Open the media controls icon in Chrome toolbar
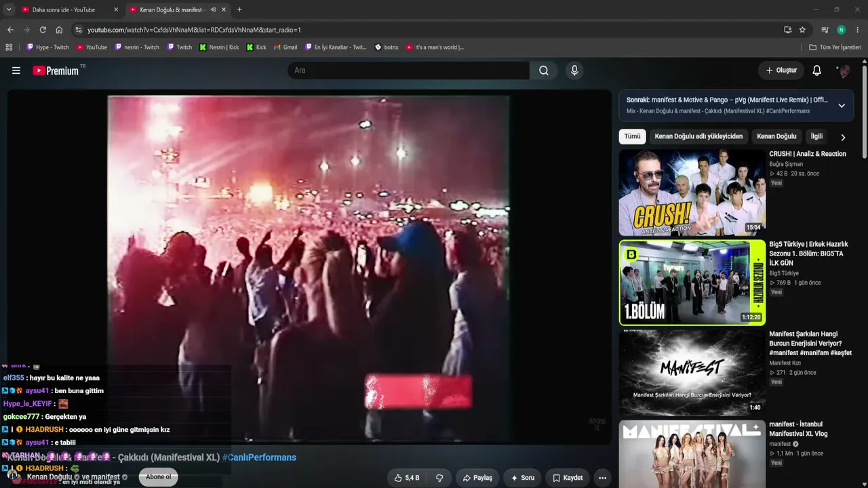Screen dimensions: 868x488 pyautogui.click(x=825, y=30)
